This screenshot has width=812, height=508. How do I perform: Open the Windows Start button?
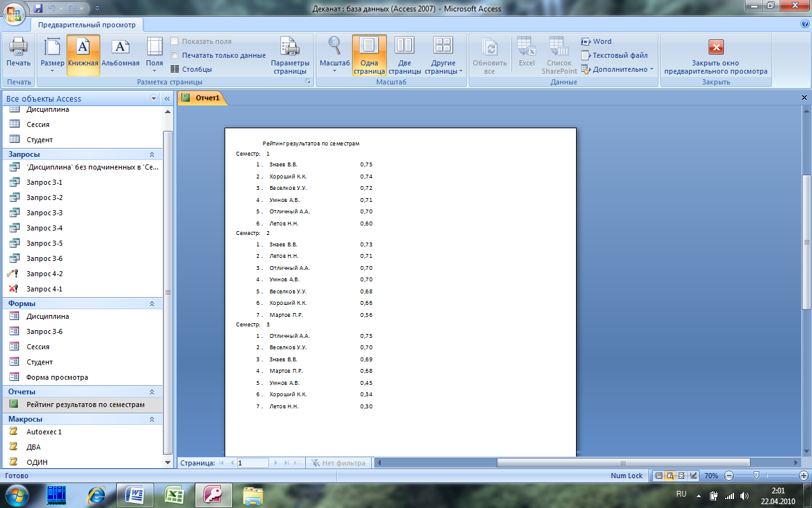click(16, 495)
